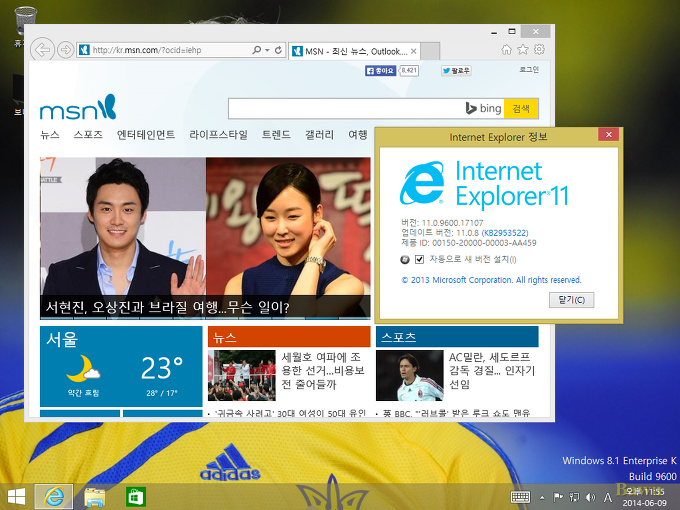Open the 트렌드 menu item
This screenshot has width=680, height=510.
click(276, 135)
